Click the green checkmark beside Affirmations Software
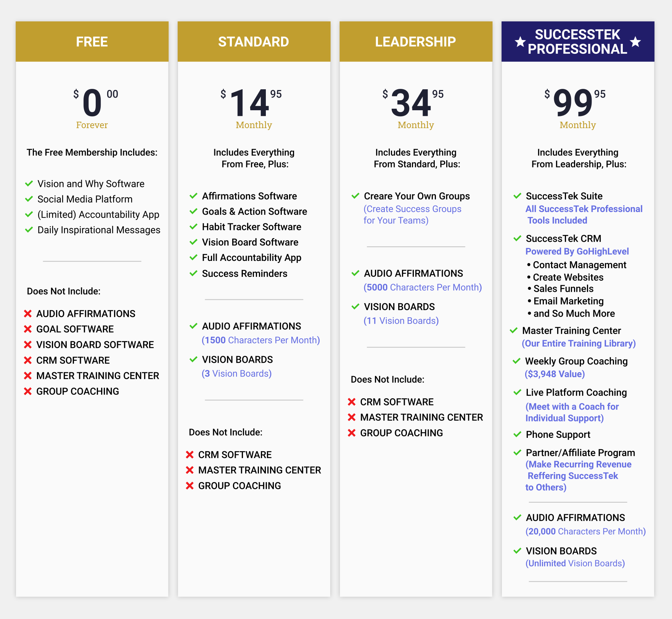This screenshot has height=619, width=672. [193, 196]
